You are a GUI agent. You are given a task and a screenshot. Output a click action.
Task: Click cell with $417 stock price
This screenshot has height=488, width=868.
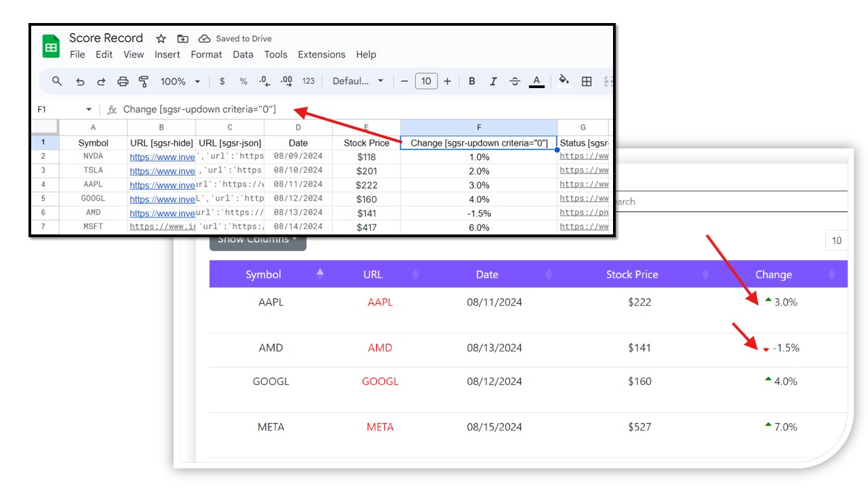366,227
